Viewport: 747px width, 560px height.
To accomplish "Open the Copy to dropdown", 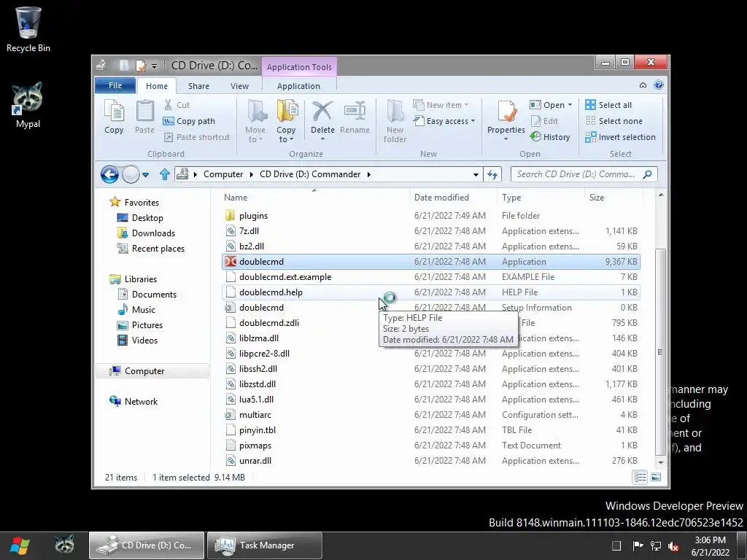I will pyautogui.click(x=286, y=134).
